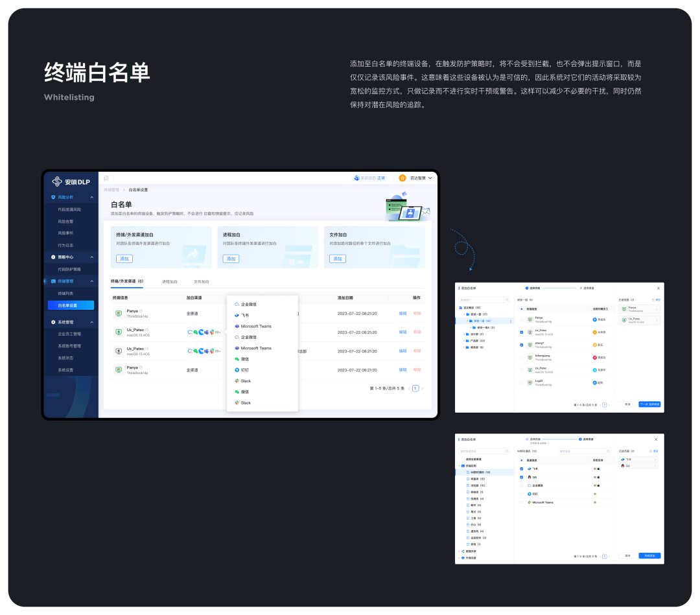Check the 企业微信 channel checkbox in the dialog

click(x=521, y=485)
